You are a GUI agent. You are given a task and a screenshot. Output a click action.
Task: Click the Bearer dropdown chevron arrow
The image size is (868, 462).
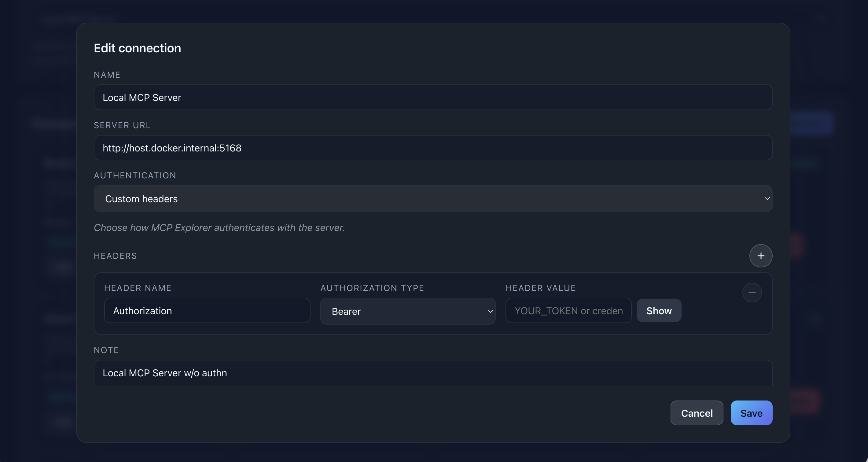(490, 311)
